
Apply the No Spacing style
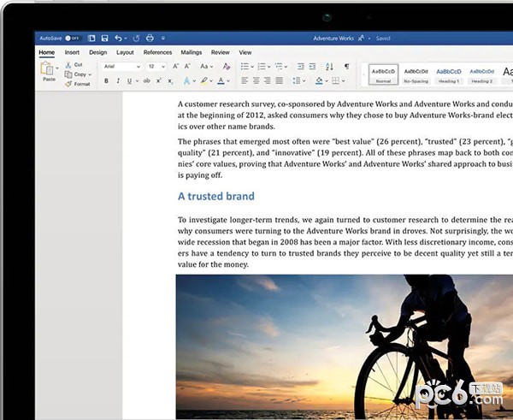point(416,74)
